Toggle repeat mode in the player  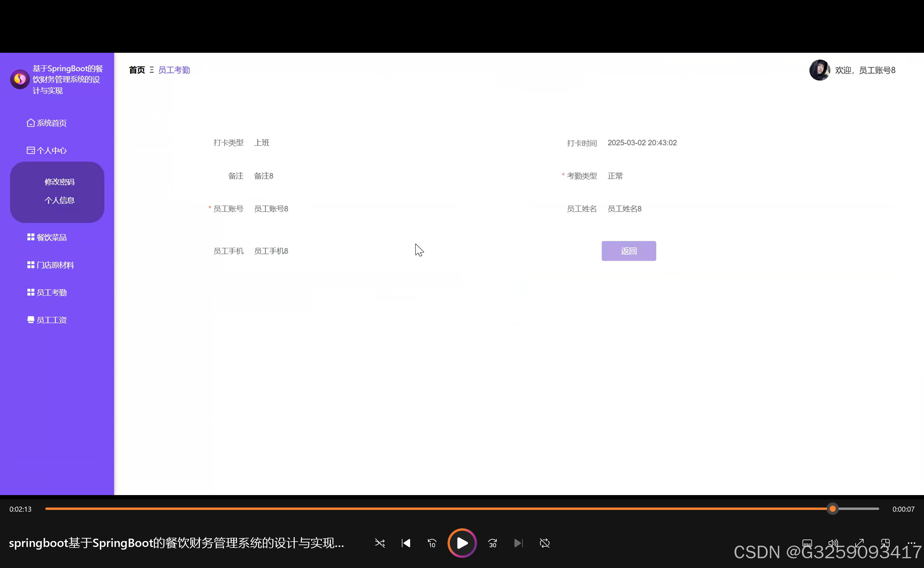coord(544,543)
